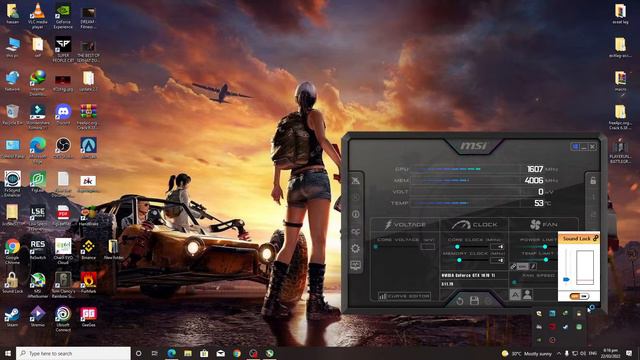Click the microphone icon in the system tray
Viewport: 640px width, 360px height.
tap(567, 353)
